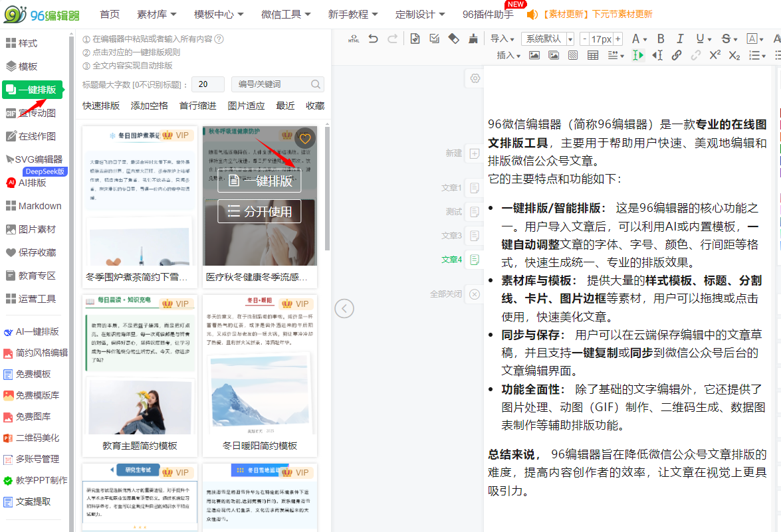Insert a hyperlink with link icon

pos(677,56)
